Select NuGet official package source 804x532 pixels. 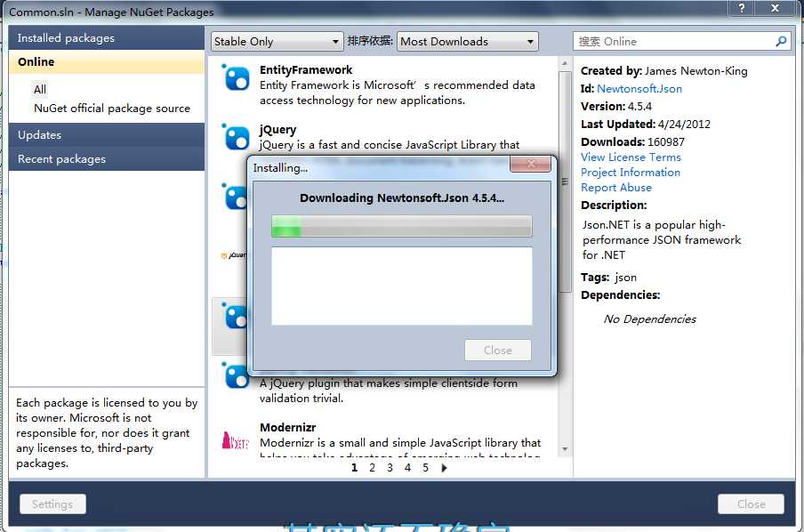(x=112, y=109)
